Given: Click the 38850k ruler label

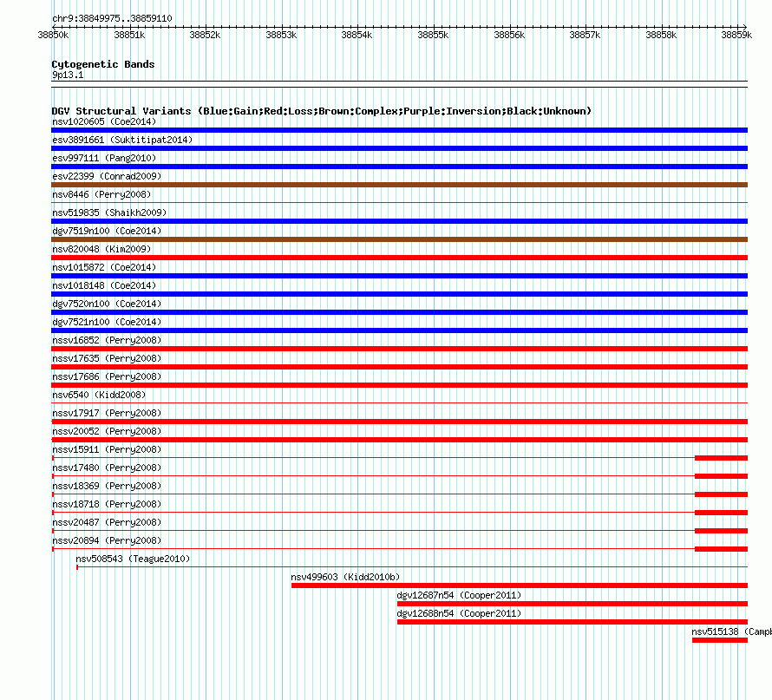Looking at the screenshot, I should point(53,35).
